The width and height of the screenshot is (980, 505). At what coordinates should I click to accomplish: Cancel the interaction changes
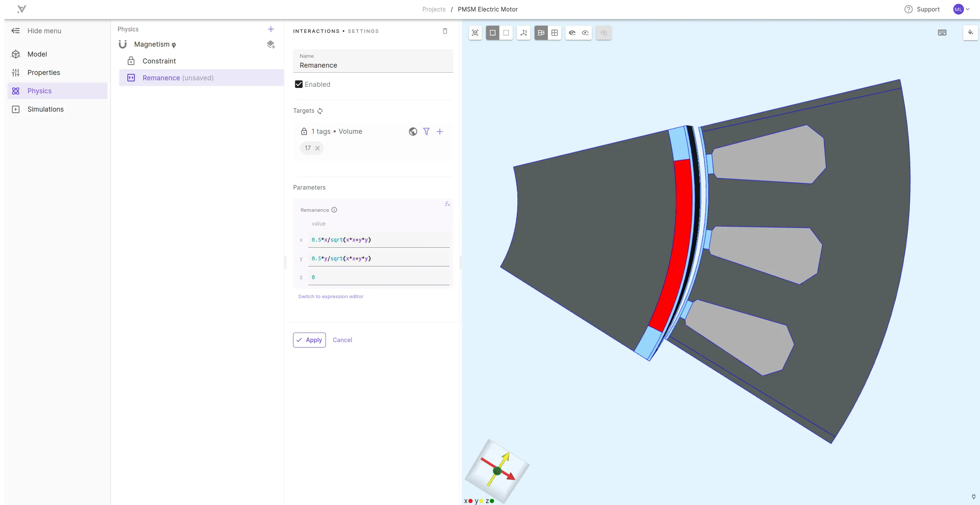pos(342,340)
